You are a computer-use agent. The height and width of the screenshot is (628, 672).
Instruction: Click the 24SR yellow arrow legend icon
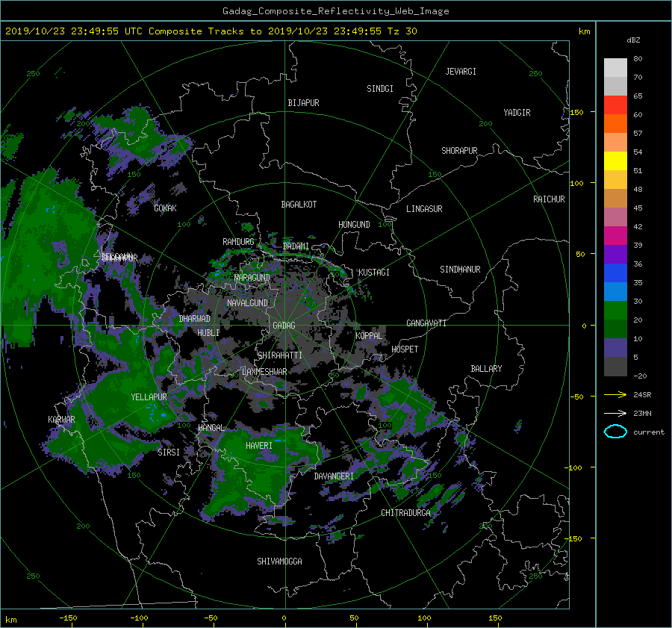(x=615, y=394)
